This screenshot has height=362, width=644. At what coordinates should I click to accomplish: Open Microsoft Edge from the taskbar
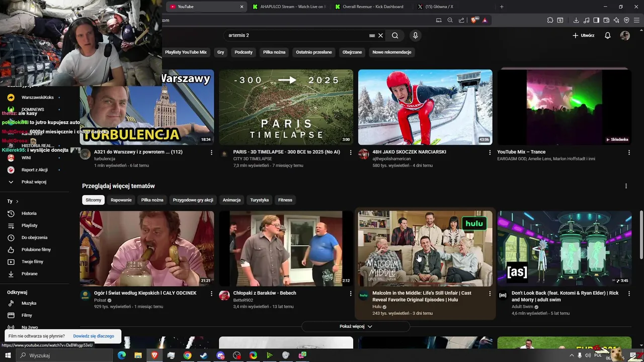[122, 355]
